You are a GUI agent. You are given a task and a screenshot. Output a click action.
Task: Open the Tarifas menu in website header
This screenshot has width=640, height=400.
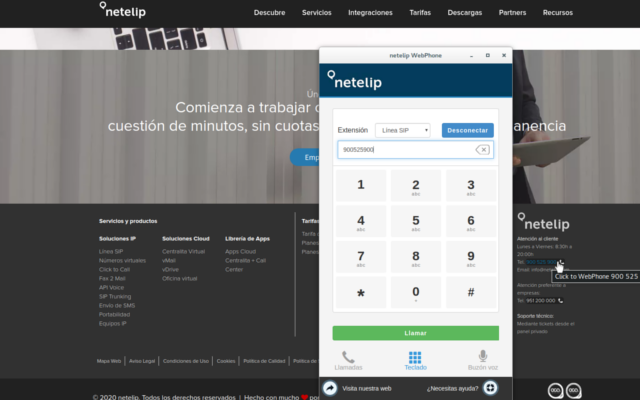coord(420,13)
